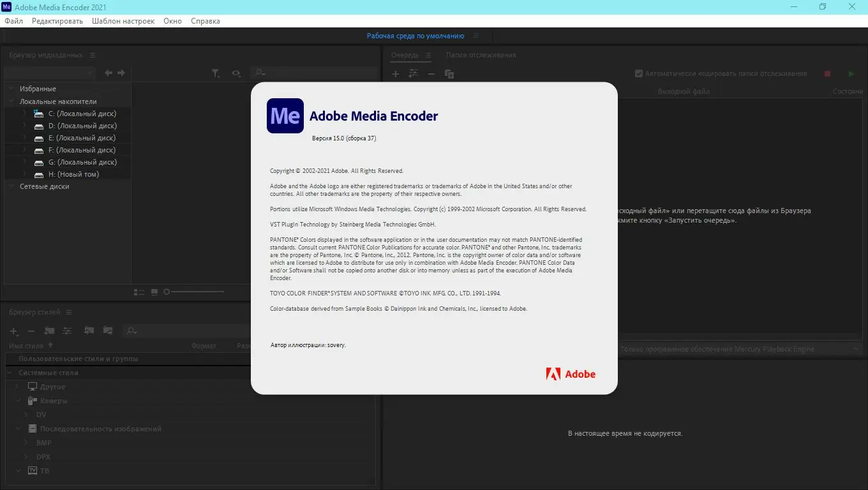Collapse the Камеры preset group
The width and height of the screenshot is (868, 490).
(x=18, y=401)
